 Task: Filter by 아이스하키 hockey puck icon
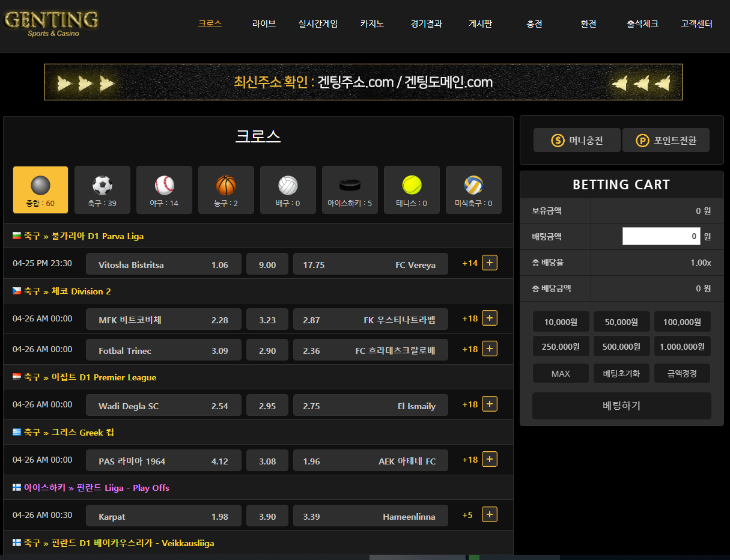pyautogui.click(x=350, y=185)
